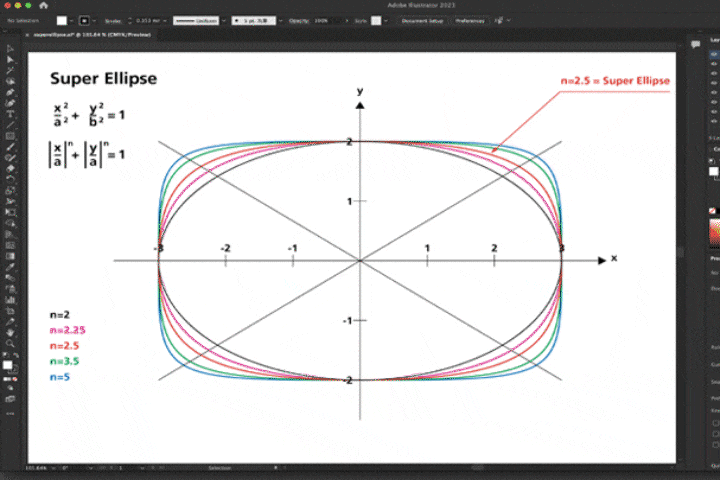
Task: Expand the Opacity arrow
Action: (x=347, y=21)
